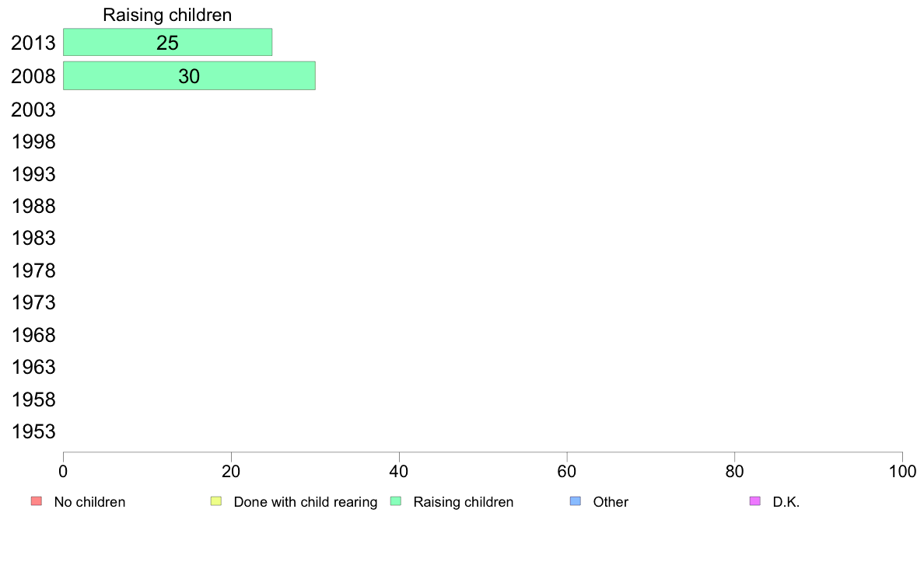924x572 pixels.
Task: Click the 2008 year label
Action: click(x=33, y=77)
